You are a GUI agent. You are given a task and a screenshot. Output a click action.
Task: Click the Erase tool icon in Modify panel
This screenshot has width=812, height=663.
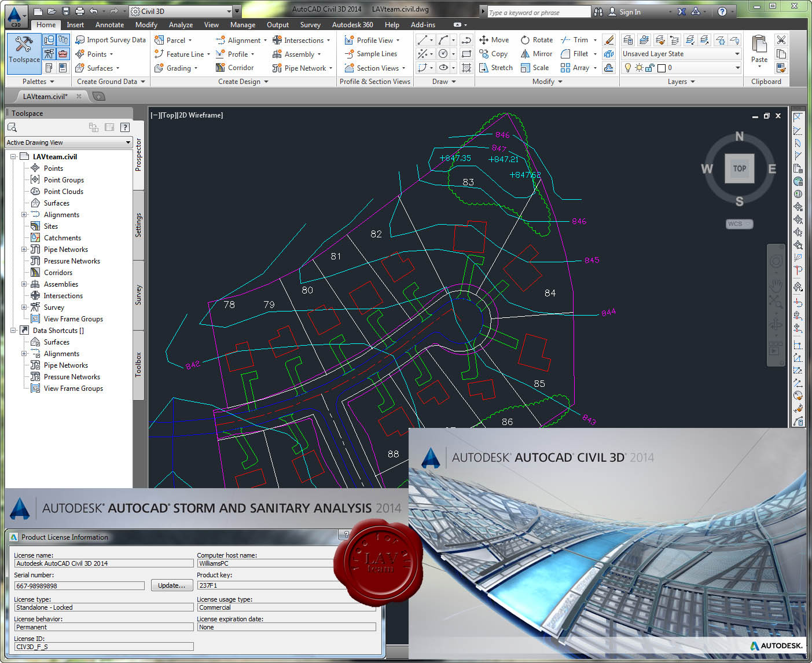click(x=608, y=40)
